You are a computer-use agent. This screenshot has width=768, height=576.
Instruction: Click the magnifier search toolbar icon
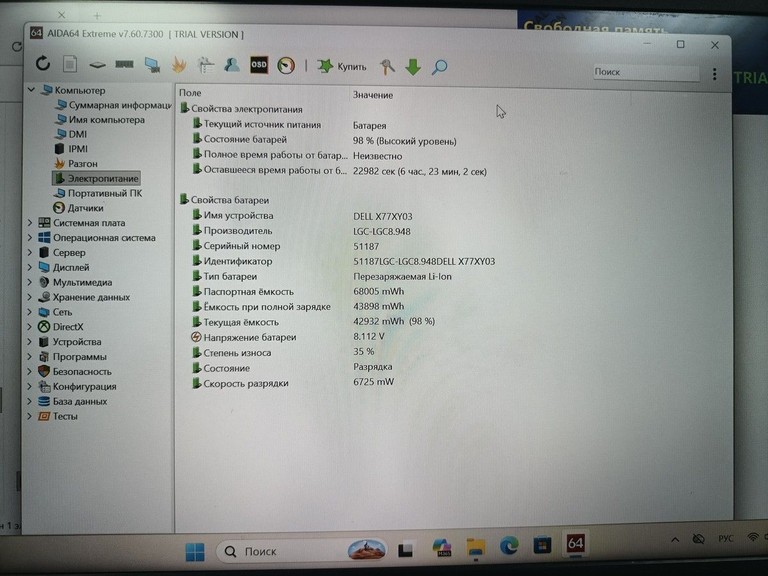[439, 67]
